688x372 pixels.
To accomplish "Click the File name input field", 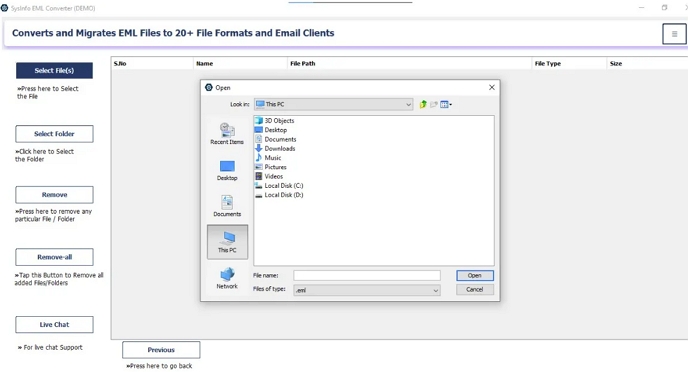I will click(x=367, y=275).
